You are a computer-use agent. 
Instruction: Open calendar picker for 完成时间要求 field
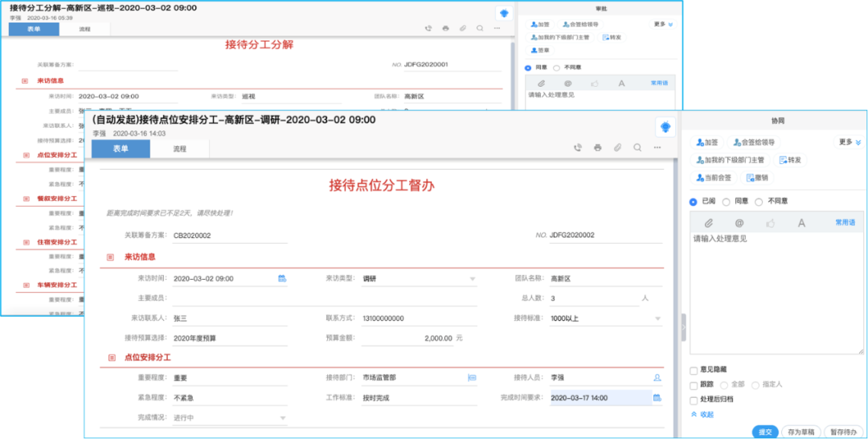657,397
